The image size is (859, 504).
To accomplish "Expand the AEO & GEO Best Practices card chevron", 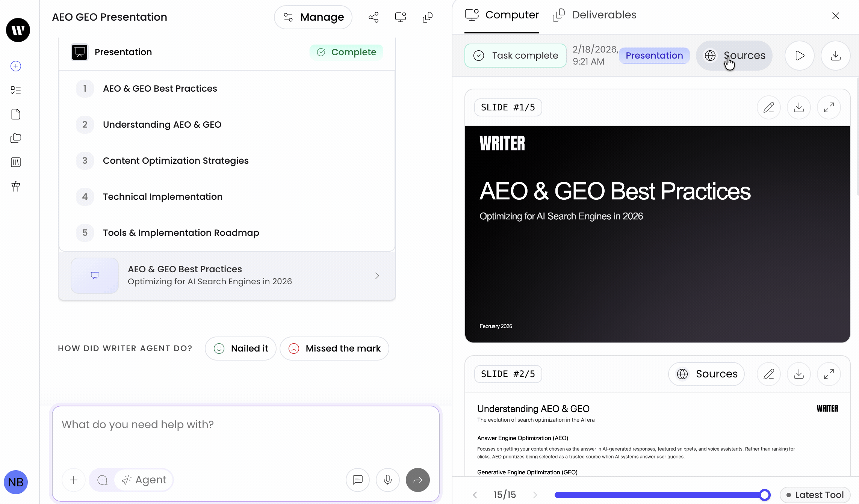I will tap(377, 276).
